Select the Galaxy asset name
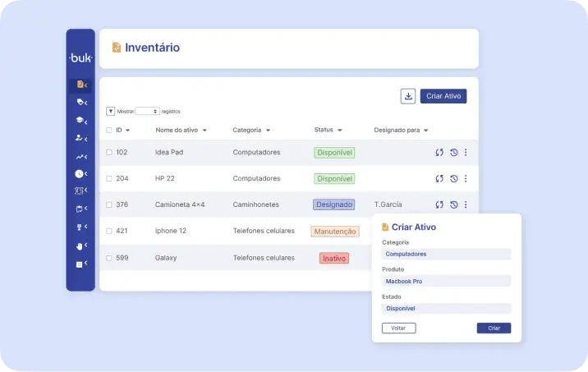This screenshot has width=588, height=372. [x=166, y=258]
